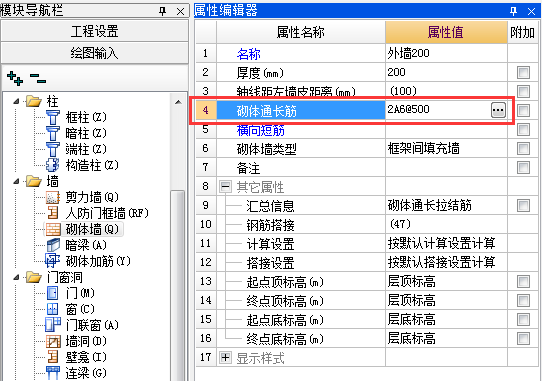
Task: Click the navigation tree scrollbar thumb
Action: pyautogui.click(x=178, y=286)
